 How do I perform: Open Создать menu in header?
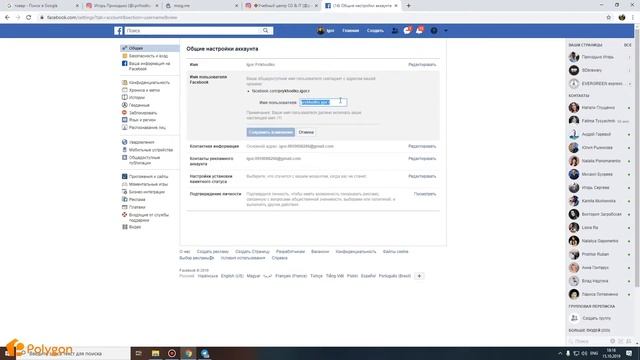[x=375, y=31]
